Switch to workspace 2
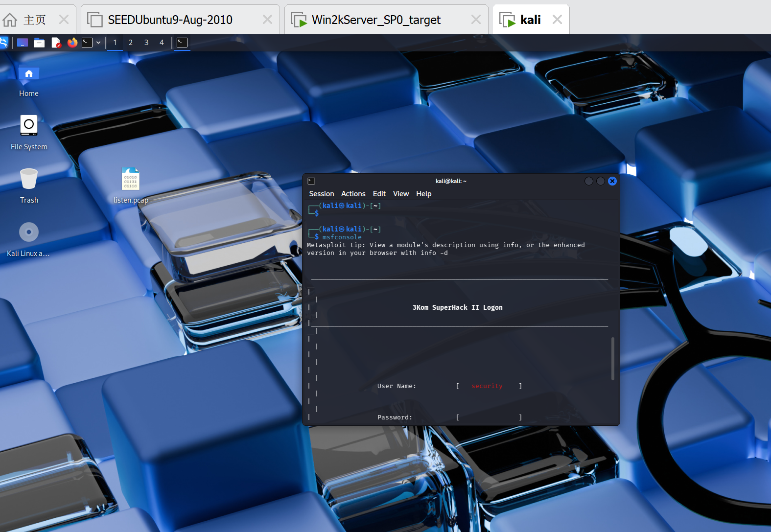Screen dimensions: 771x532 coord(131,43)
